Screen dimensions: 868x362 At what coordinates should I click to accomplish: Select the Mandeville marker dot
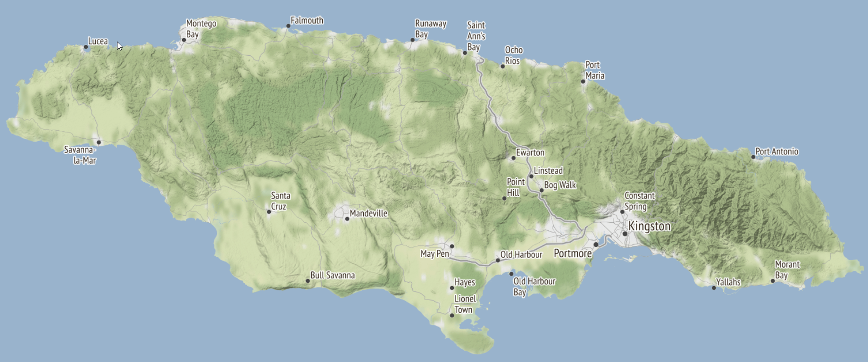tap(347, 219)
